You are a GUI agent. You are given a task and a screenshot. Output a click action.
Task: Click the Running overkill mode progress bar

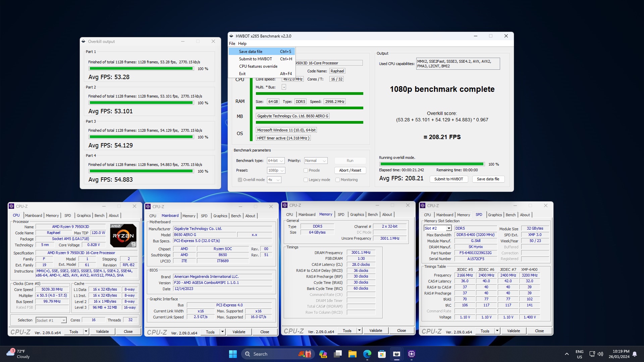(x=432, y=164)
